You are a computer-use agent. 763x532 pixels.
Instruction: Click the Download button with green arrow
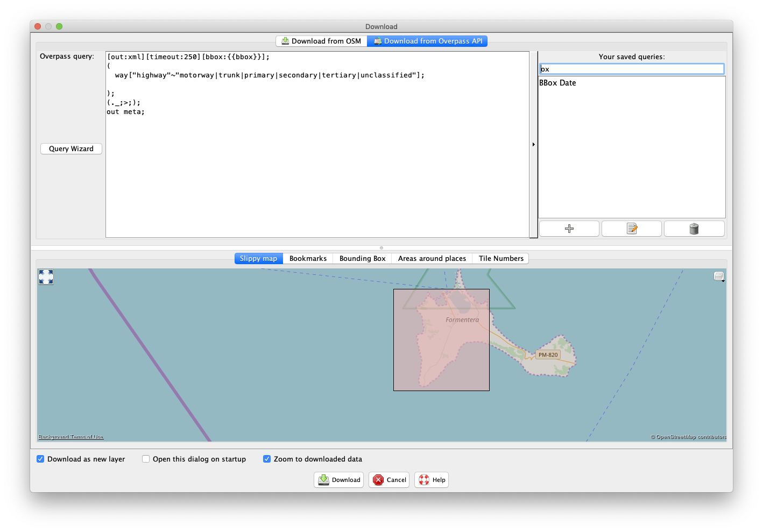click(338, 480)
